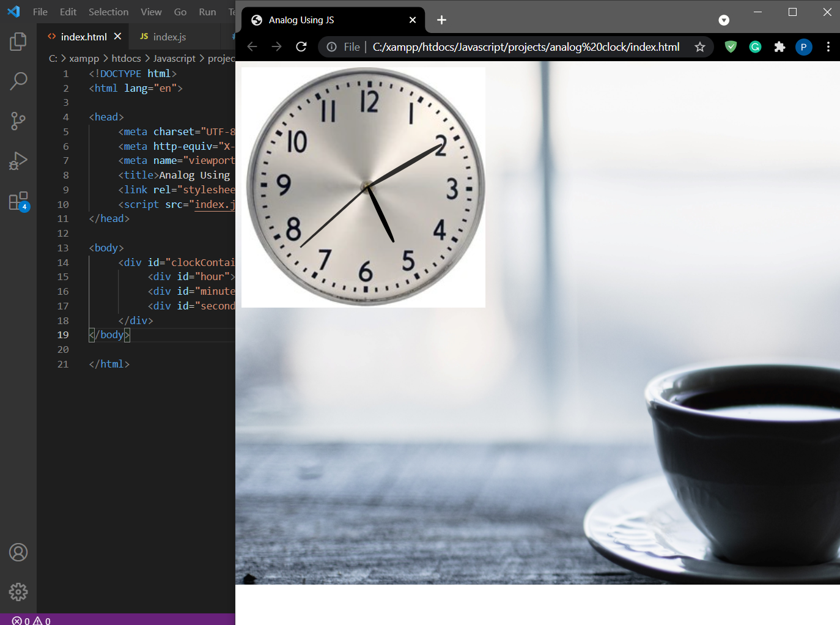Click the errors and warnings status indicator
This screenshot has height=625, width=840.
31,621
